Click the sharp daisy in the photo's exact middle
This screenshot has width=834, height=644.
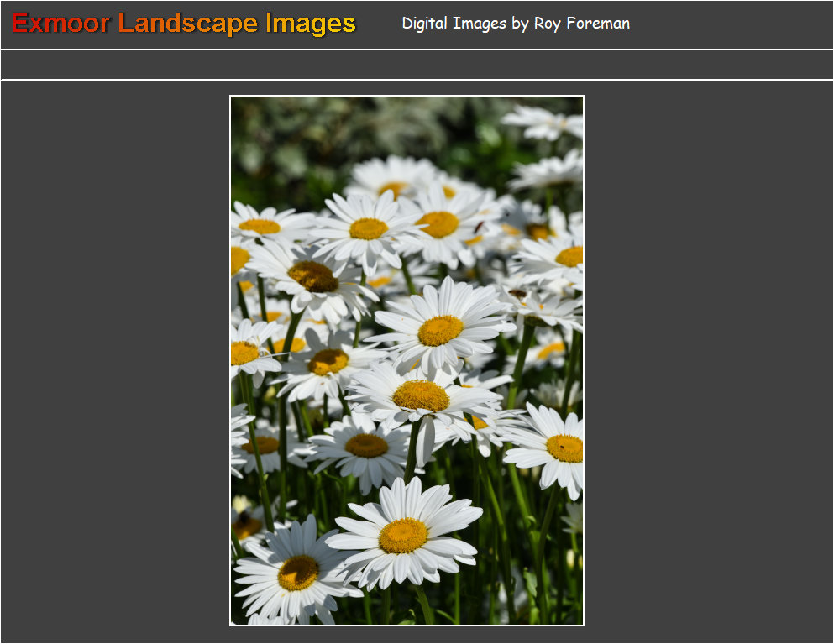440,330
